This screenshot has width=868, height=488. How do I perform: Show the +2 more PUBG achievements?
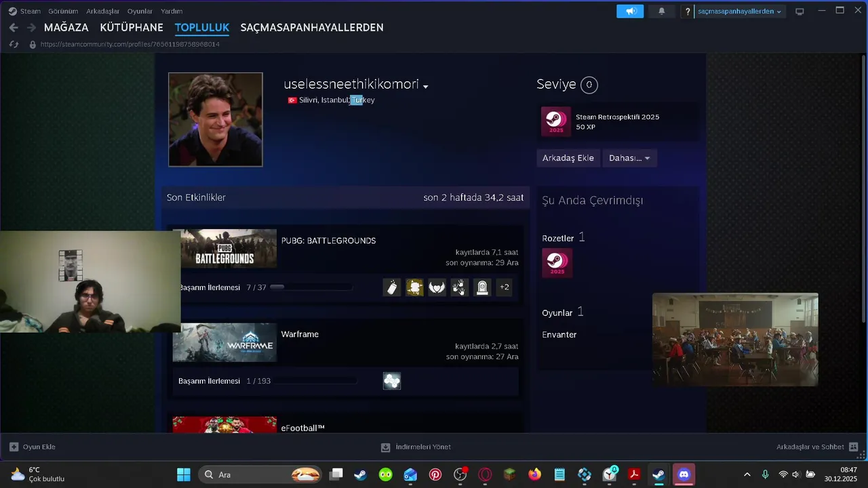pos(505,287)
